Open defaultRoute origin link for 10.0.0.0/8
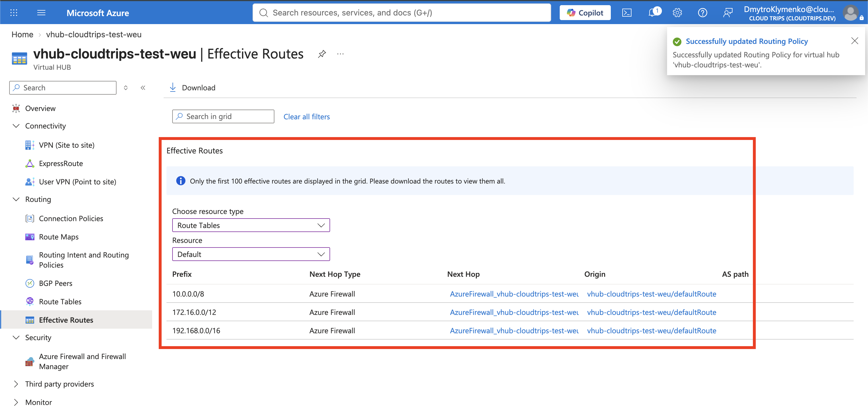 coord(652,294)
